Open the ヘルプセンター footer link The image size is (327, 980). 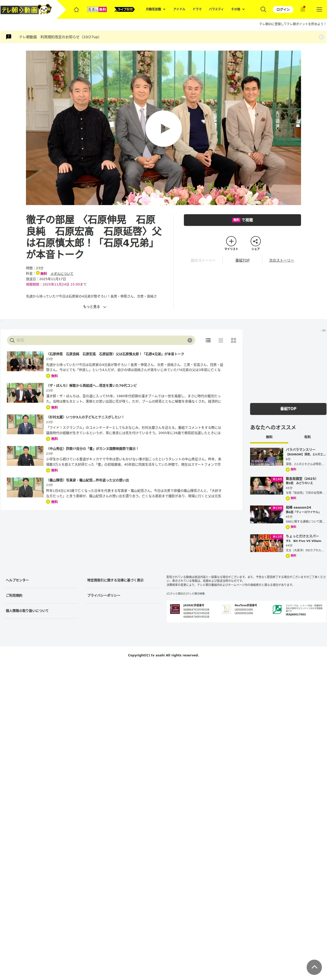(x=18, y=580)
